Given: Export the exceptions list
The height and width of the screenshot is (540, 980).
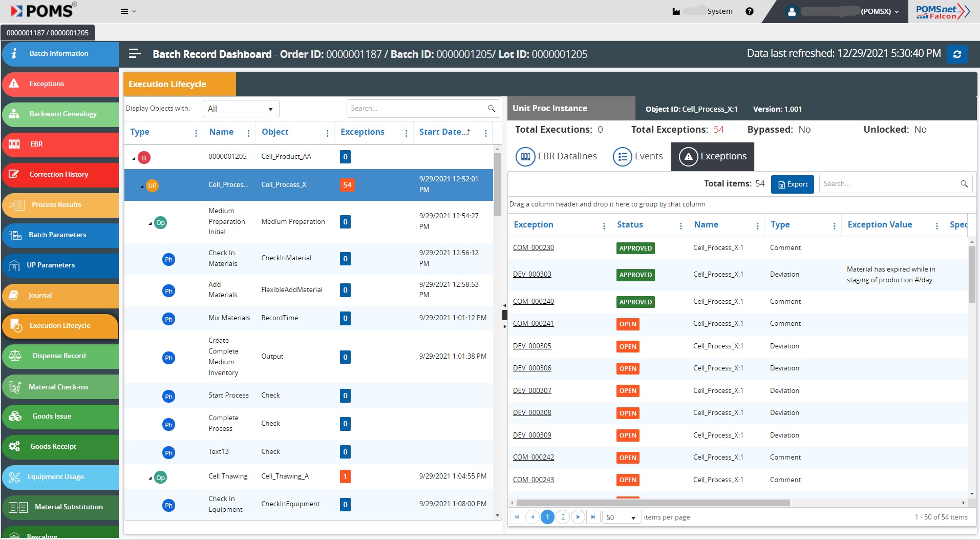Looking at the screenshot, I should (792, 184).
